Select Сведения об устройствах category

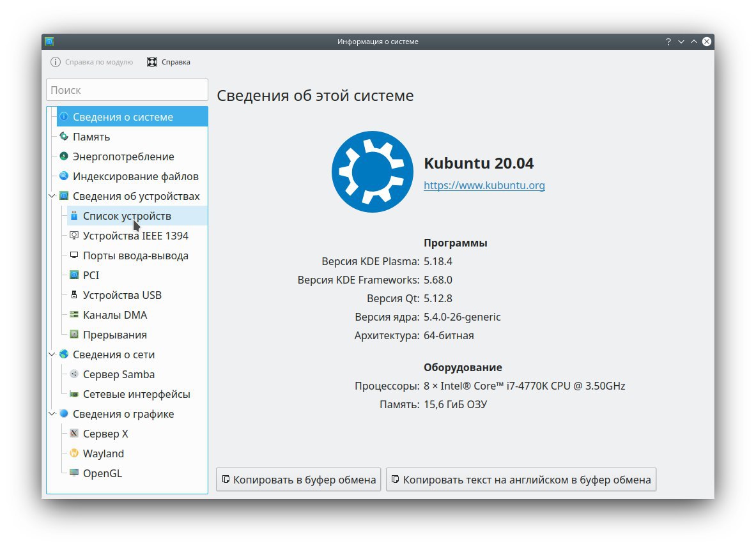click(x=132, y=195)
